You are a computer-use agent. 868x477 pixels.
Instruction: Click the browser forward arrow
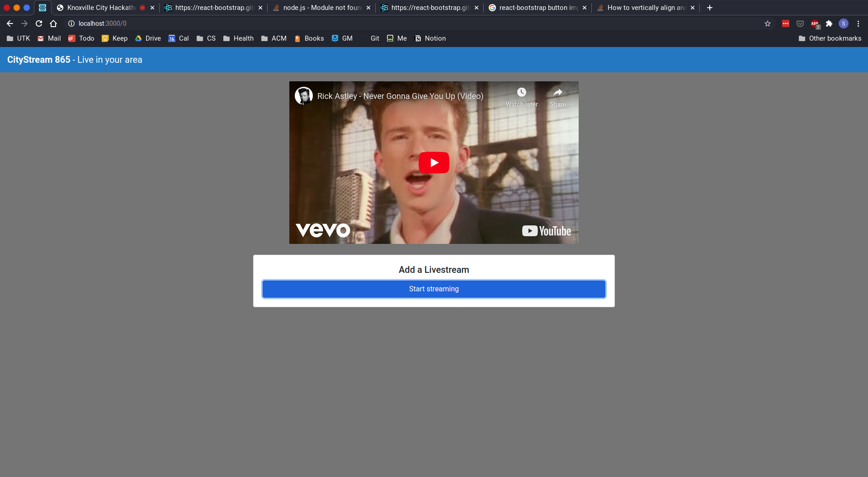[24, 23]
